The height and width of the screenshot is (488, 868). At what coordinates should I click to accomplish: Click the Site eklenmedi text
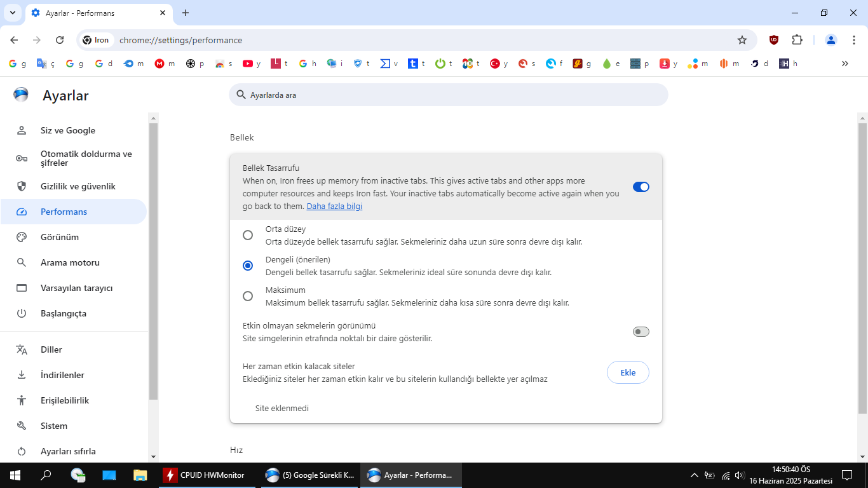282,408
